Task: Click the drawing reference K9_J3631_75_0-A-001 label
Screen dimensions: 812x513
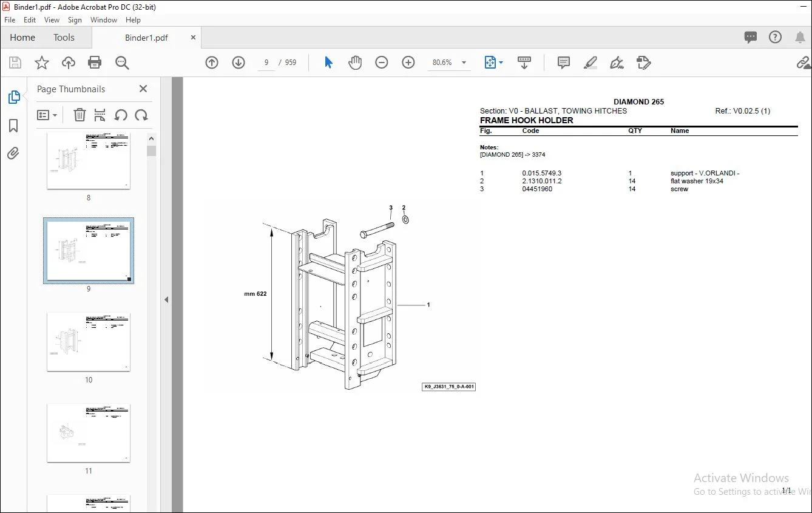Action: (x=449, y=387)
